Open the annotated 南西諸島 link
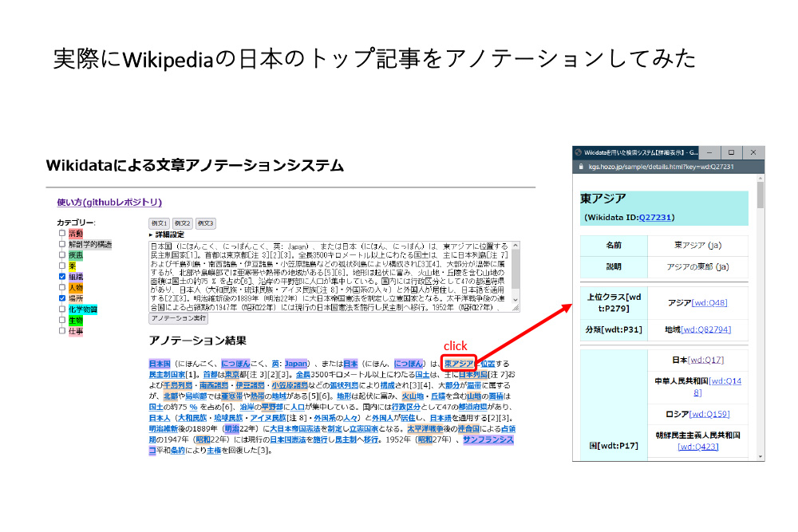Viewport: 798px width, 532px height. pos(214,385)
